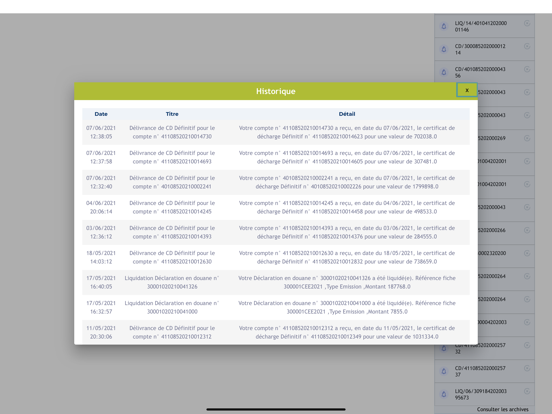Click the circular arrow icon on the row ending 5202000269
The width and height of the screenshot is (552, 414).
pos(527,138)
